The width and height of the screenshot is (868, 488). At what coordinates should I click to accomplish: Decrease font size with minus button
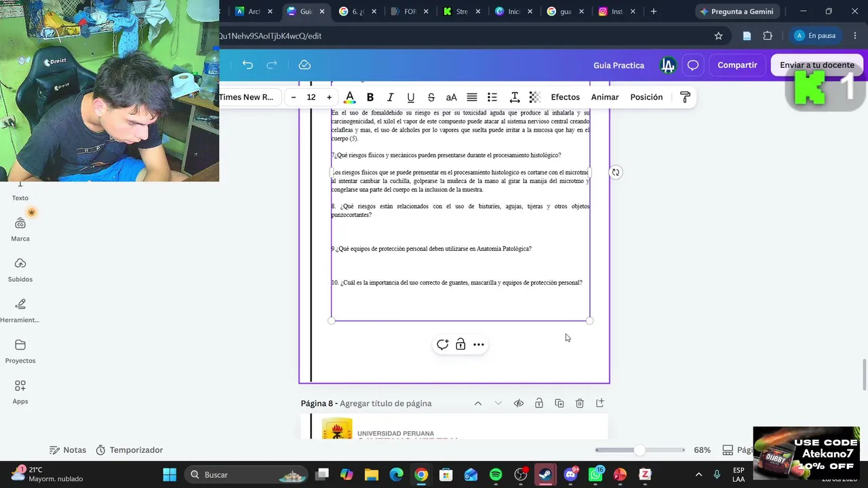(294, 97)
